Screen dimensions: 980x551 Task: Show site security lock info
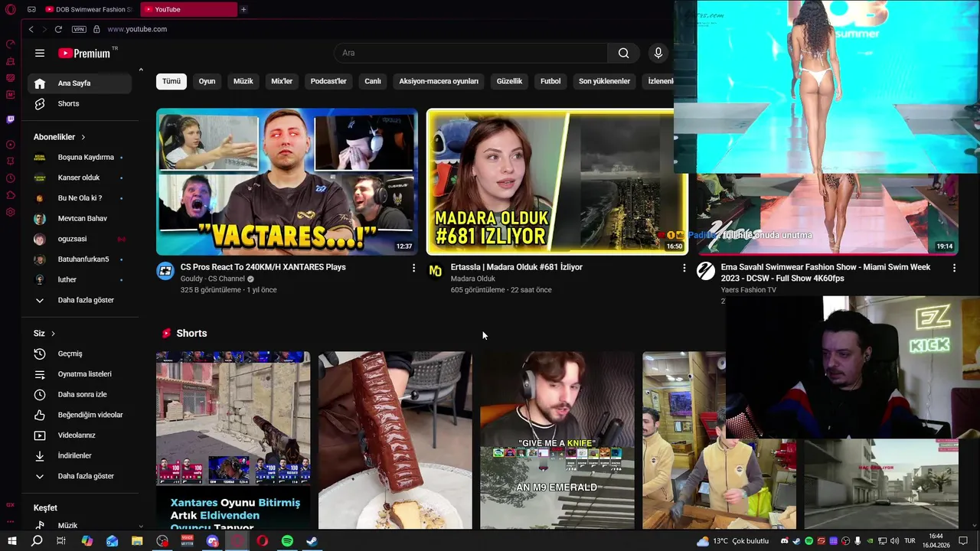tap(96, 29)
